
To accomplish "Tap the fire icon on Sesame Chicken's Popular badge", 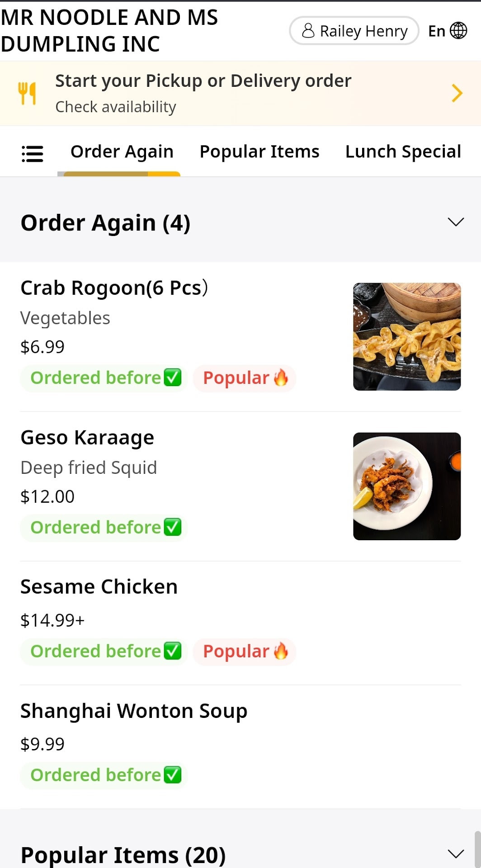I will (x=281, y=651).
